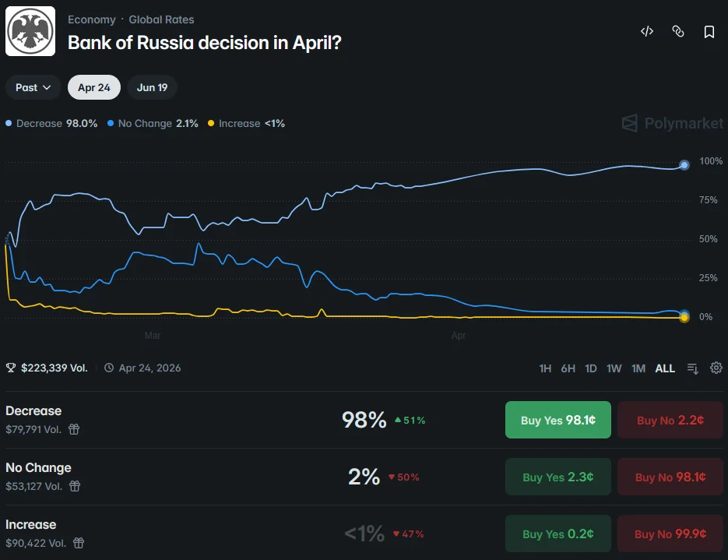Screen dimensions: 728x560
Task: Expand the Past dropdown
Action: point(33,87)
